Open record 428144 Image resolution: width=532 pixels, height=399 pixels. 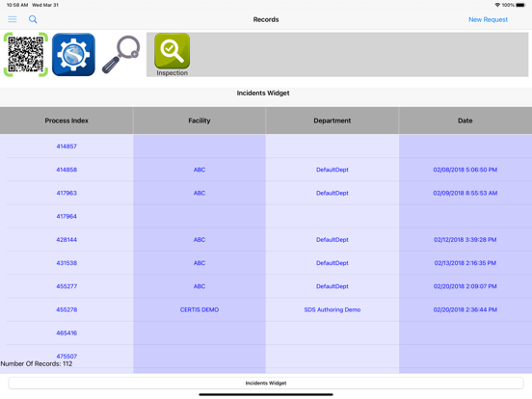point(66,240)
